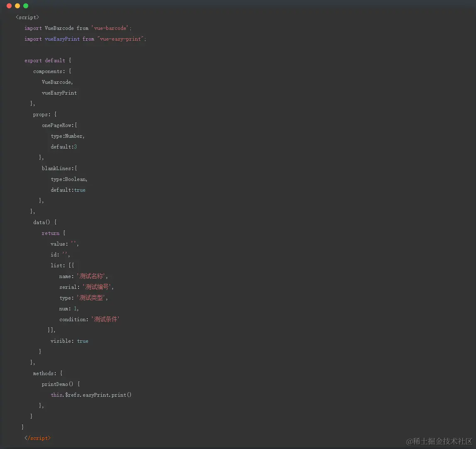Image resolution: width=476 pixels, height=449 pixels.
Task: Click 'VueBarcode,' inside components block
Action: tap(57, 82)
